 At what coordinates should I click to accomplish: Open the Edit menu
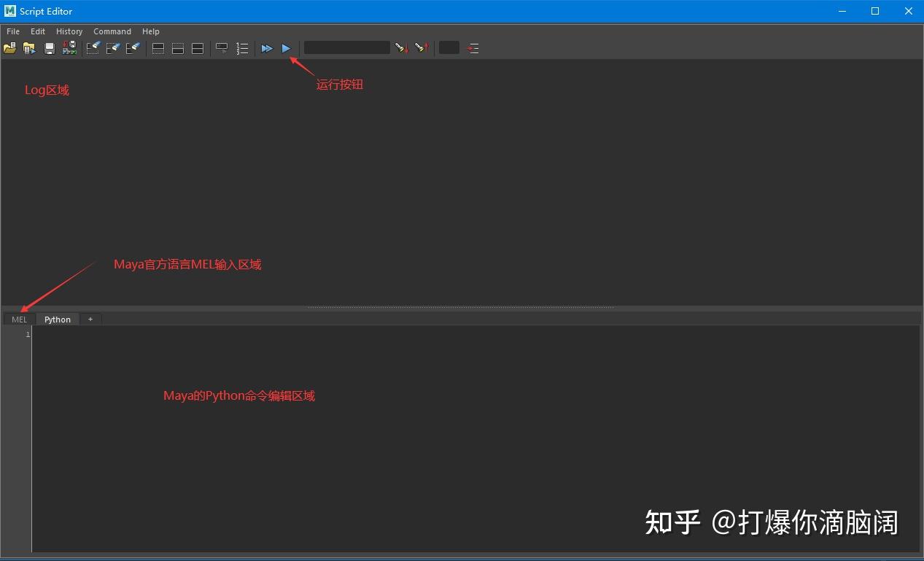pyautogui.click(x=37, y=31)
